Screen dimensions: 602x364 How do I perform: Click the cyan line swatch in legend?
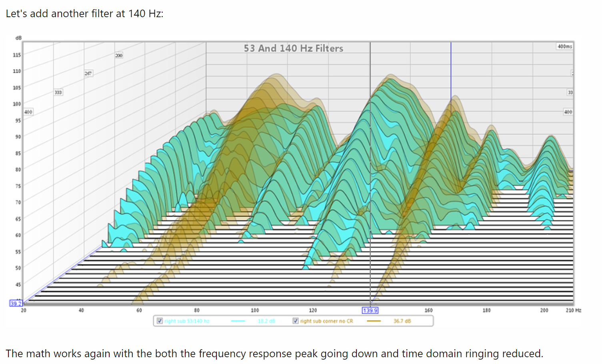coord(238,321)
